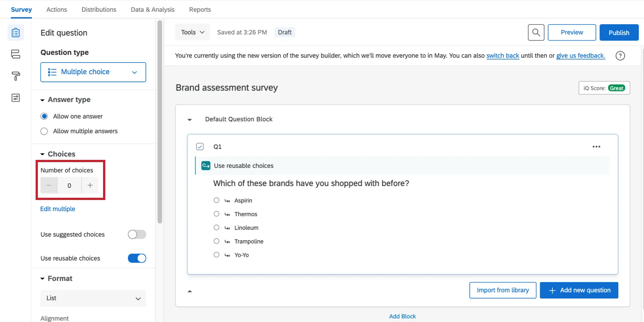This screenshot has height=322, width=644.
Task: Turn off Use reusable choices toggle
Action: [137, 258]
